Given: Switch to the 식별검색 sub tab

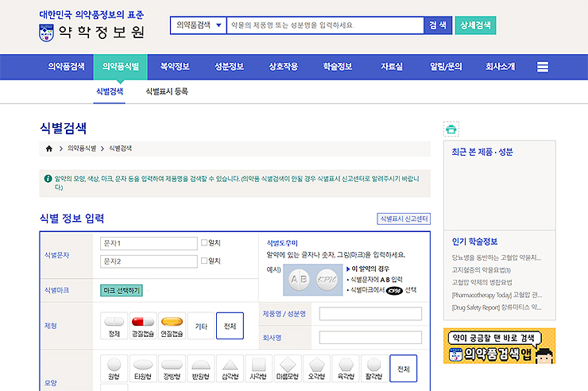Looking at the screenshot, I should pyautogui.click(x=110, y=91).
